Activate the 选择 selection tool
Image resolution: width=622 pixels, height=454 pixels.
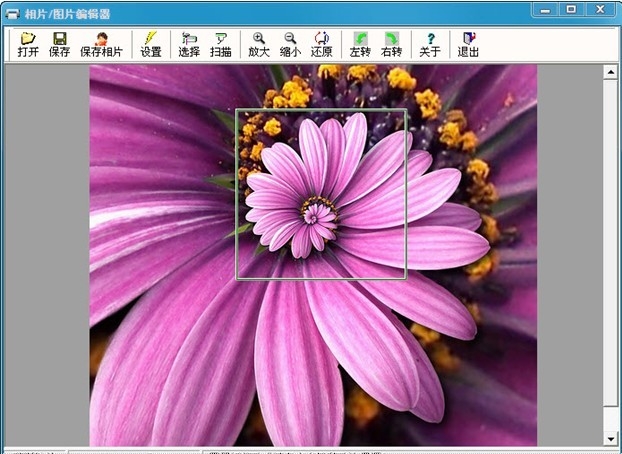[x=189, y=44]
